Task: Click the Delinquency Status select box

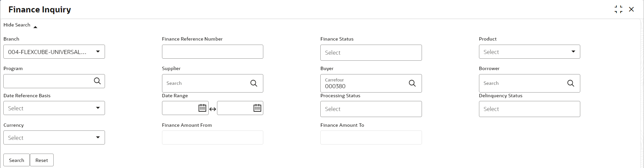Action: coord(529,109)
